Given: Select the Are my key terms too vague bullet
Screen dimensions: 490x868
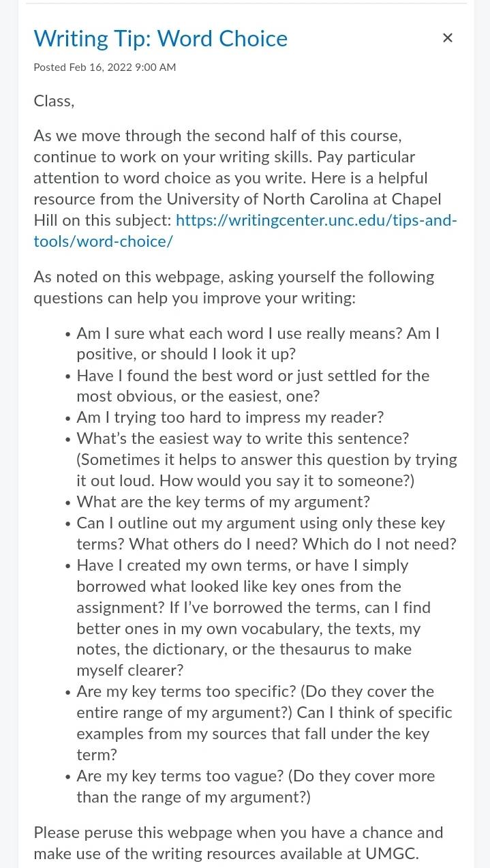Looking at the screenshot, I should click(256, 786).
